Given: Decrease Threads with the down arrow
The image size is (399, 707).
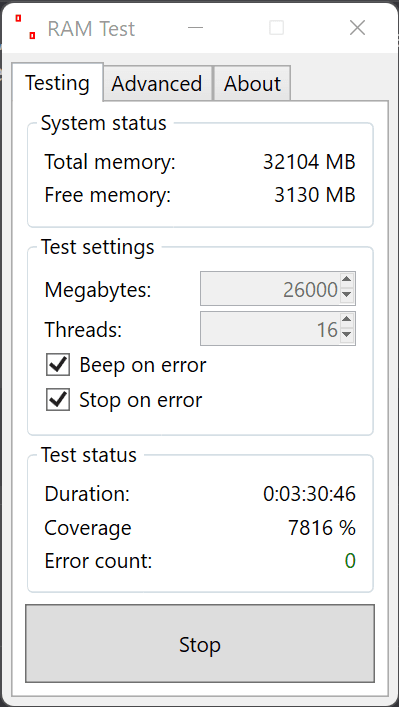Looking at the screenshot, I should click(x=346, y=335).
